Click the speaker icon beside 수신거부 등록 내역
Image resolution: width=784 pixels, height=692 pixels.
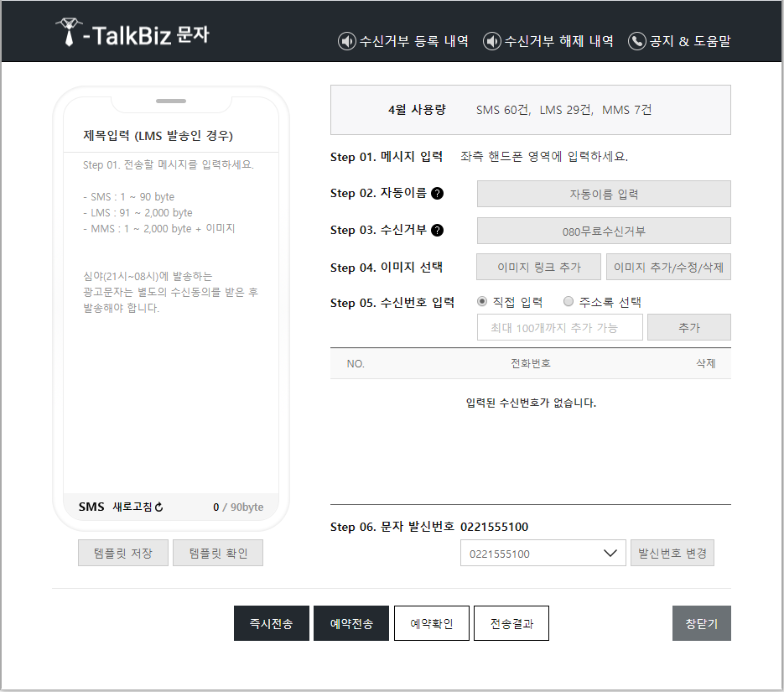point(347,41)
